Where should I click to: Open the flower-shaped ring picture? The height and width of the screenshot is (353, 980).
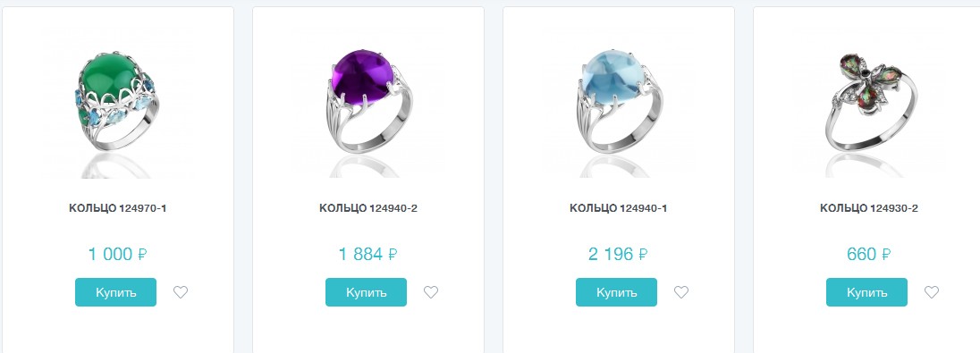[x=869, y=103]
